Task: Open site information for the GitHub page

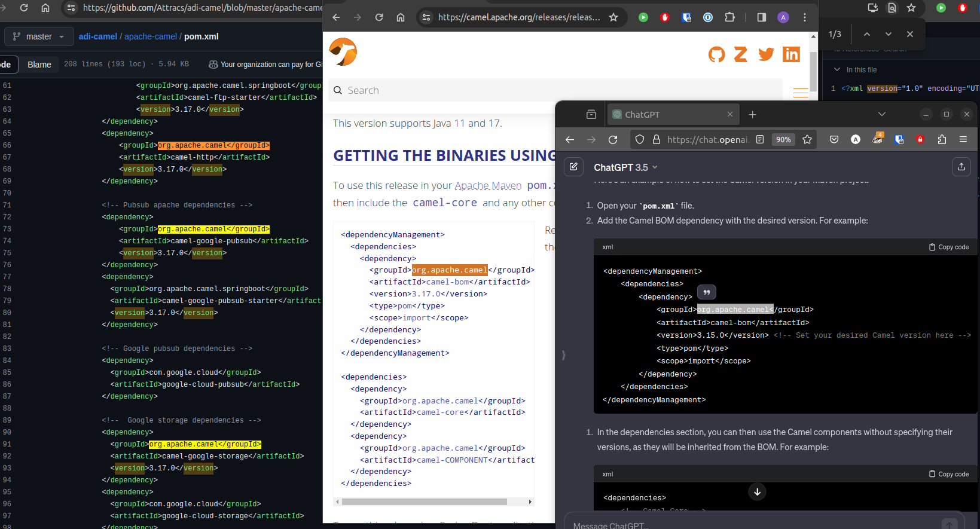Action: click(x=71, y=8)
